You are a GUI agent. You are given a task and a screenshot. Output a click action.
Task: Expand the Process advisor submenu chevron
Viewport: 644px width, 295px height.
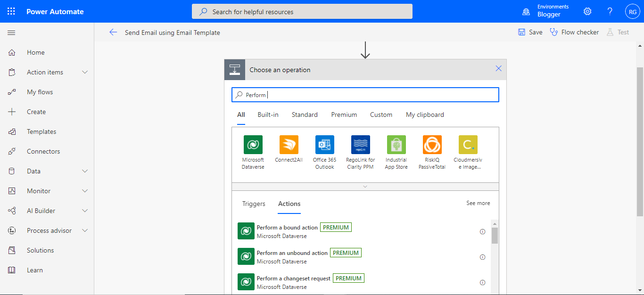click(x=85, y=230)
